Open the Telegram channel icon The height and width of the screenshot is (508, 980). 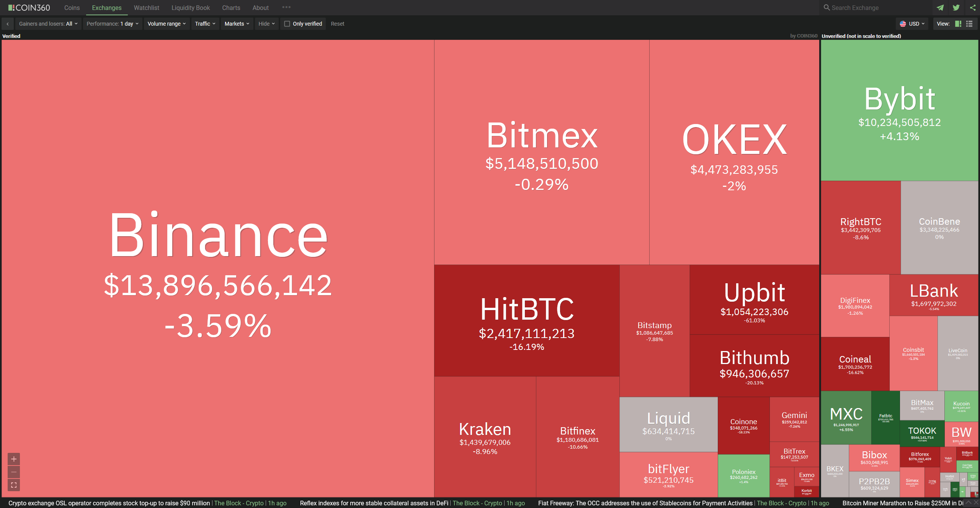coord(940,8)
